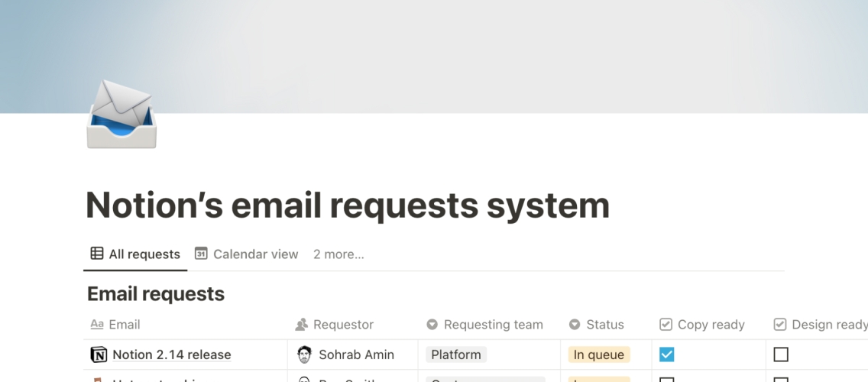The width and height of the screenshot is (868, 382).
Task: Click the checkbox icon in Copy ready header
Action: click(x=666, y=325)
